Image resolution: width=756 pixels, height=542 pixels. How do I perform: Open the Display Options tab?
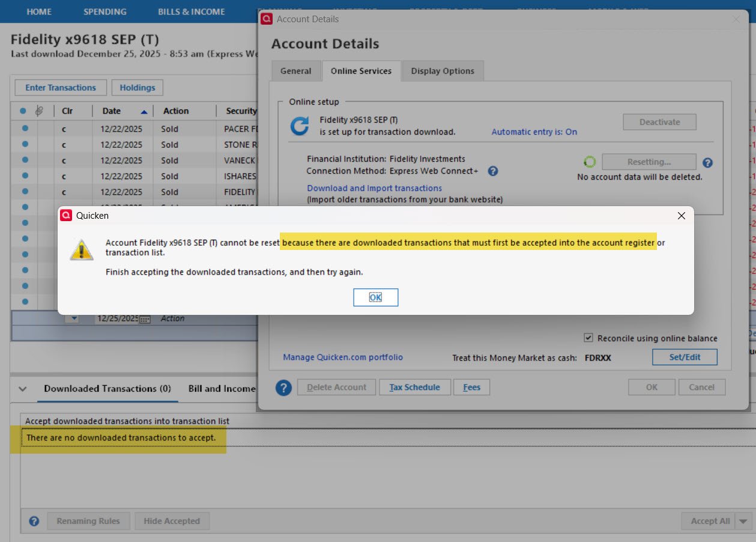(443, 71)
